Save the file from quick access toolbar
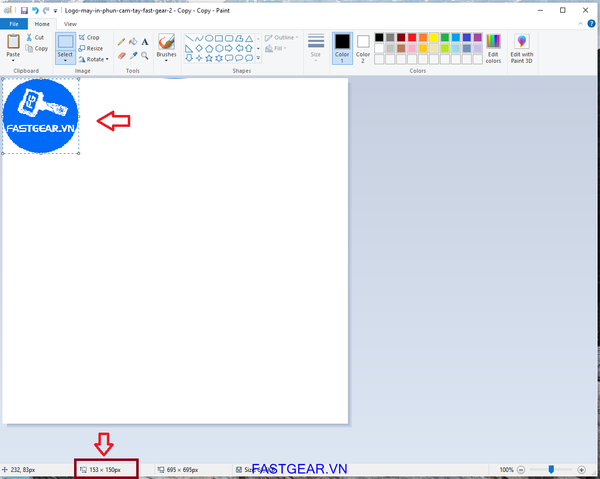Viewport: 600px width, 479px height. pyautogui.click(x=24, y=11)
